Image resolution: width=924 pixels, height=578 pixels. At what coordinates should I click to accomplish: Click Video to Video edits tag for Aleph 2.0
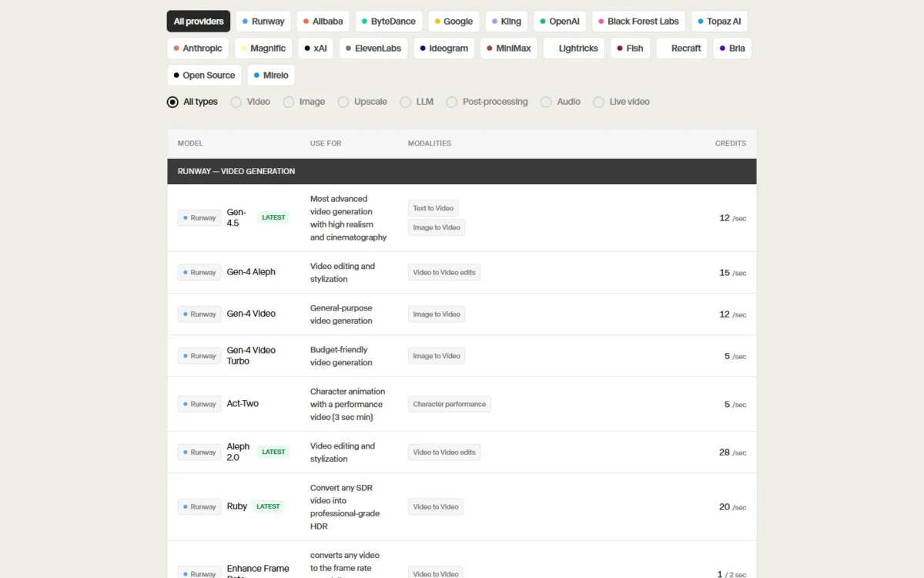pos(444,452)
